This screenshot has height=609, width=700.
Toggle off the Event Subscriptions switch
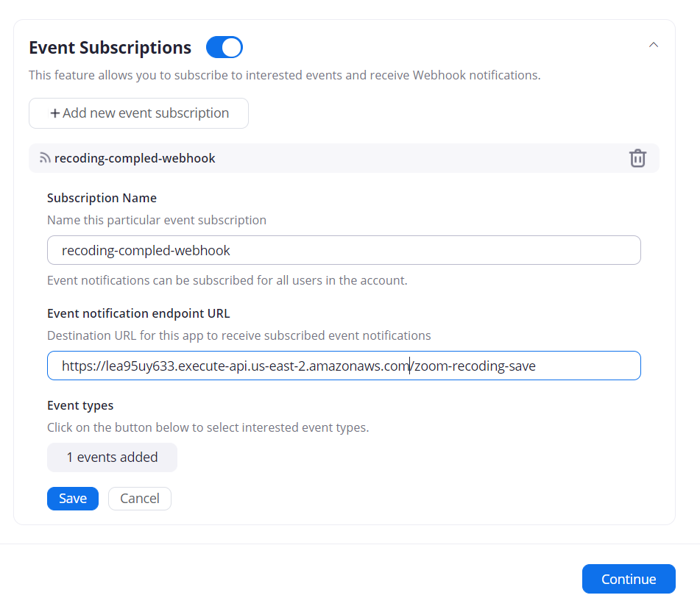(x=224, y=48)
